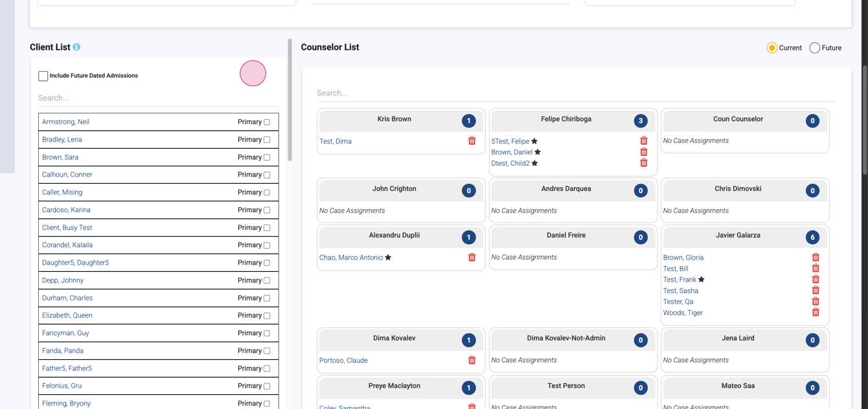Click the Test, Dima client link
This screenshot has height=409, width=868.
click(x=336, y=140)
